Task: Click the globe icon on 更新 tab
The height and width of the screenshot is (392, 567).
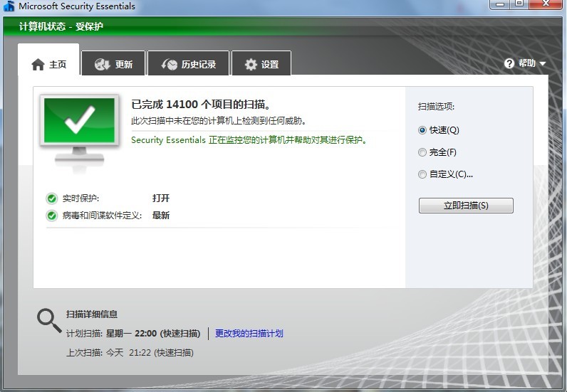Action: (102, 64)
